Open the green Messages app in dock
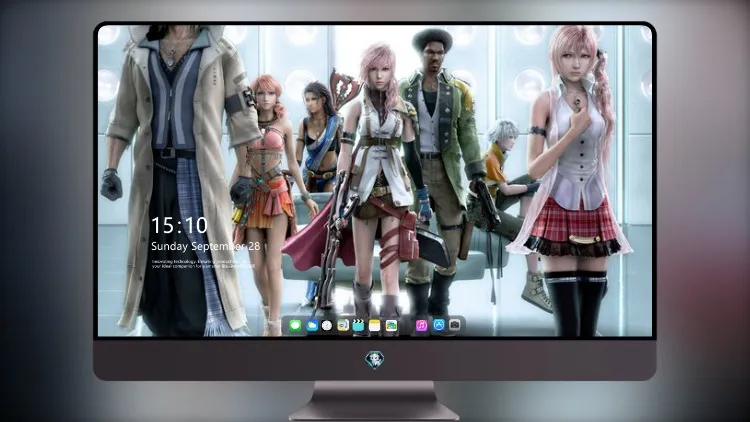 click(x=295, y=326)
